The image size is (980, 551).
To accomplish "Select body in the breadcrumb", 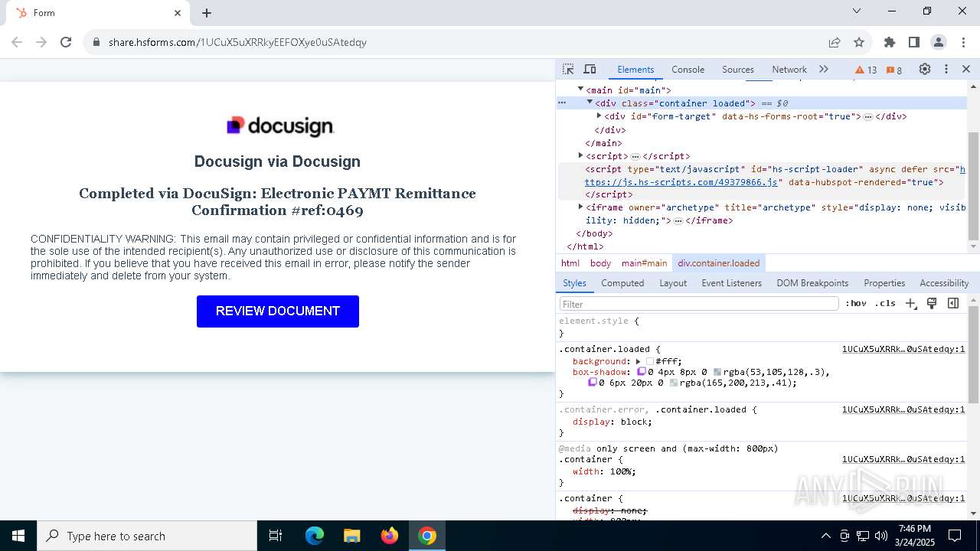I will [600, 263].
